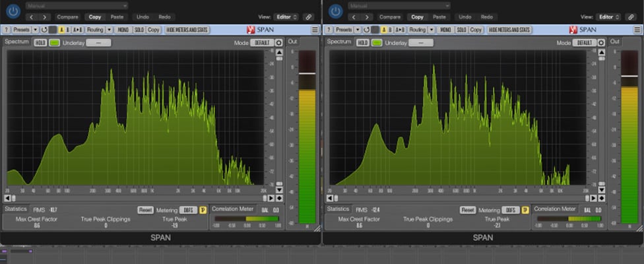Open hamburger settings menu in left SPAN

[315, 30]
